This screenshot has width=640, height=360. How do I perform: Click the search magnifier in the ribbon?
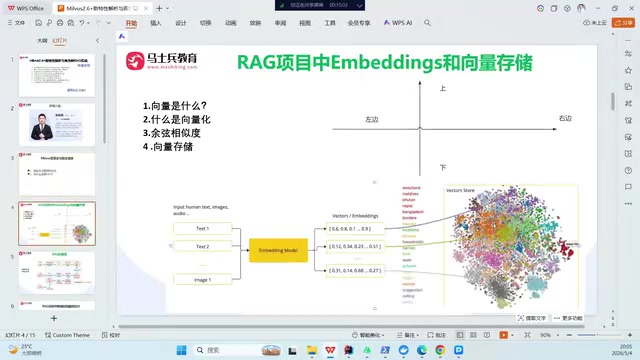[x=427, y=23]
